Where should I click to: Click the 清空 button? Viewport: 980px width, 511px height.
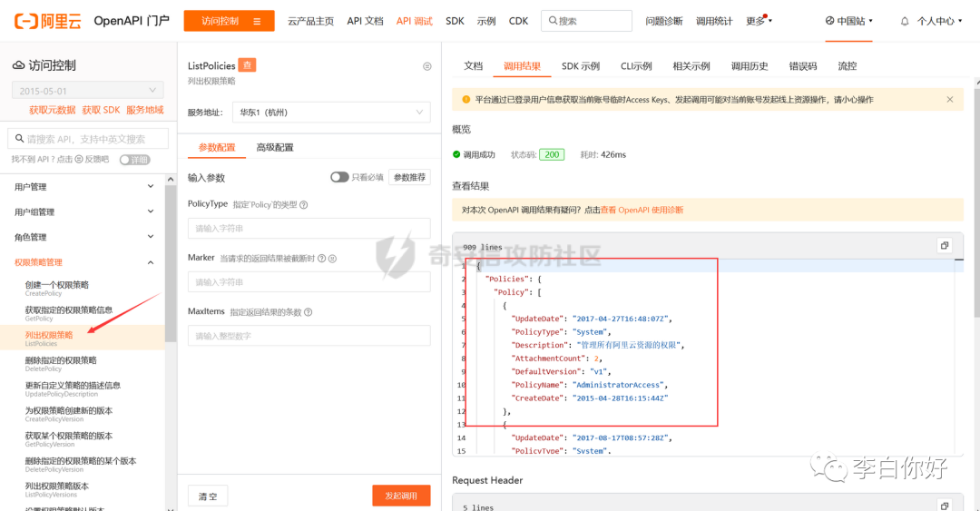pos(208,496)
